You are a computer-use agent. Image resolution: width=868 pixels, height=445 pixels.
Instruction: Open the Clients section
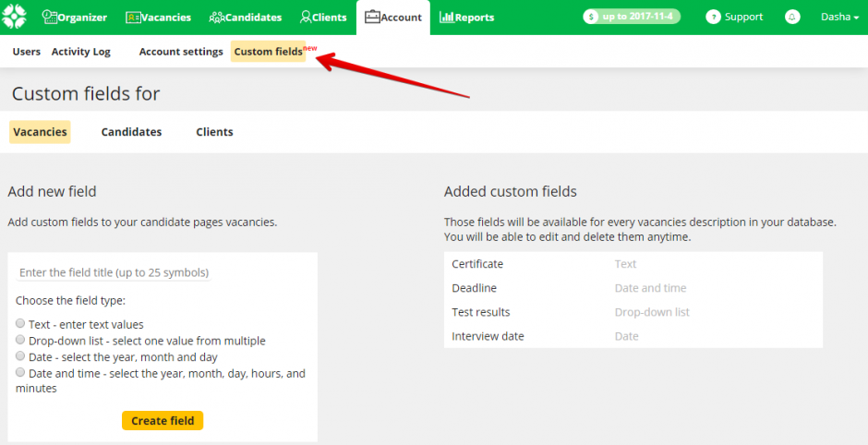coord(323,18)
